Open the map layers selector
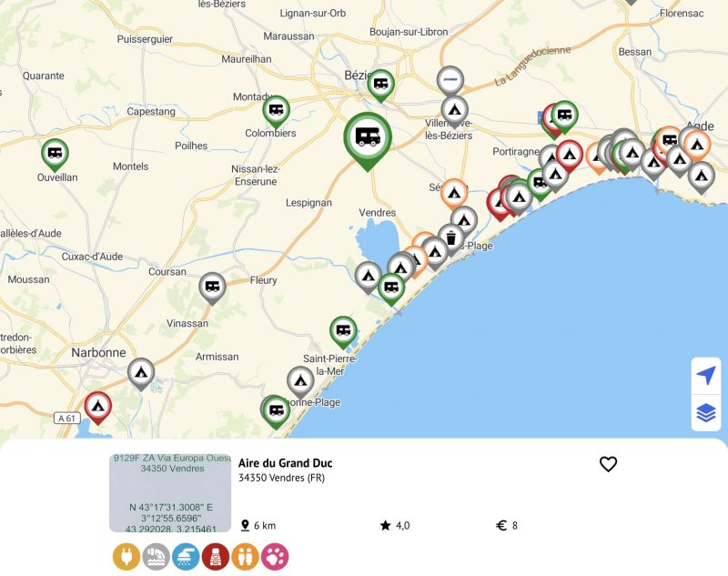The height and width of the screenshot is (576, 728). tap(706, 412)
